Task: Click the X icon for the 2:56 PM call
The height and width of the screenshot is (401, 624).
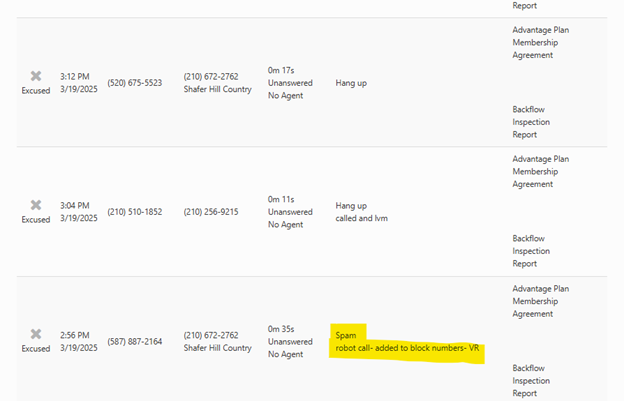Action: tap(36, 334)
